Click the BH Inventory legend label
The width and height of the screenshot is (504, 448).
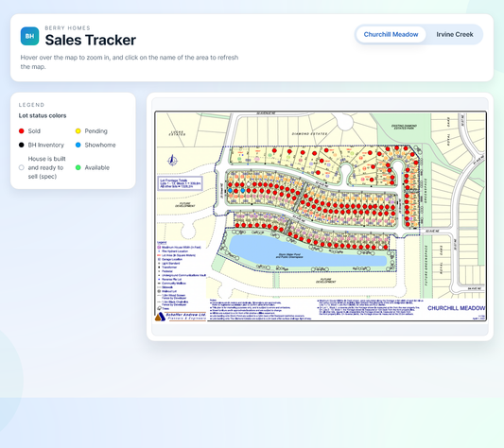pyautogui.click(x=46, y=145)
